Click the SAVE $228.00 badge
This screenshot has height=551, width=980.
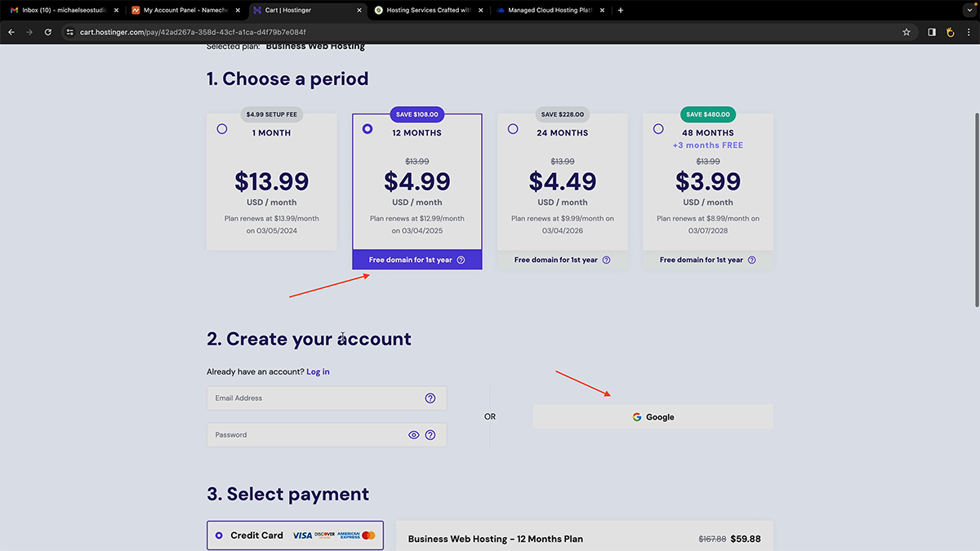click(563, 114)
